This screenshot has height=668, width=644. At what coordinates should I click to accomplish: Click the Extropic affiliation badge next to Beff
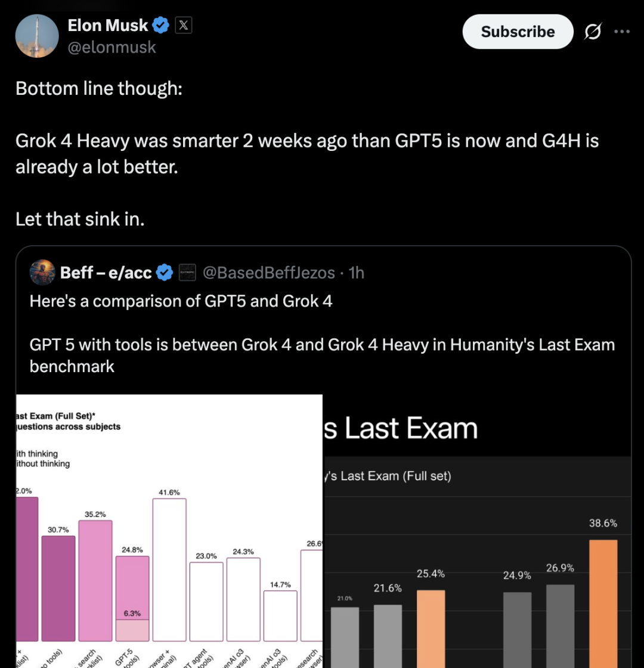pyautogui.click(x=187, y=273)
